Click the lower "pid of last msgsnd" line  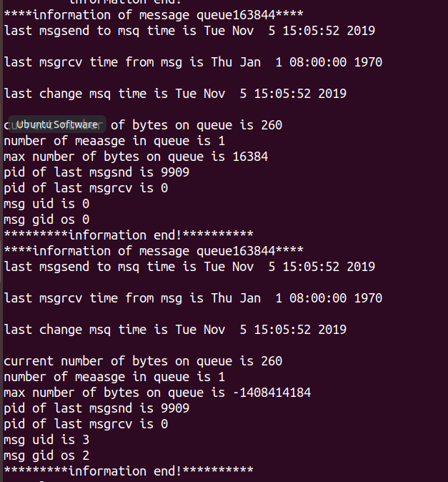point(96,408)
